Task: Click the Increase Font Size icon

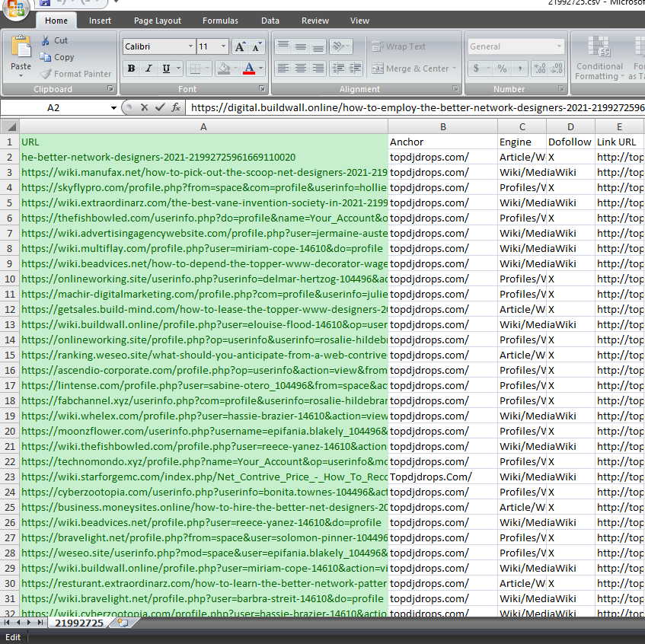Action: 241,46
